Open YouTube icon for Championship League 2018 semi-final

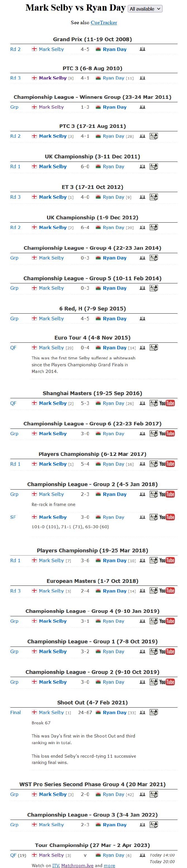click(x=167, y=517)
